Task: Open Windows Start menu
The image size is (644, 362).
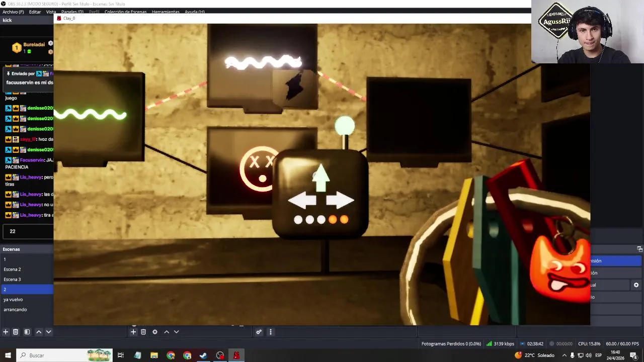Action: [8, 355]
